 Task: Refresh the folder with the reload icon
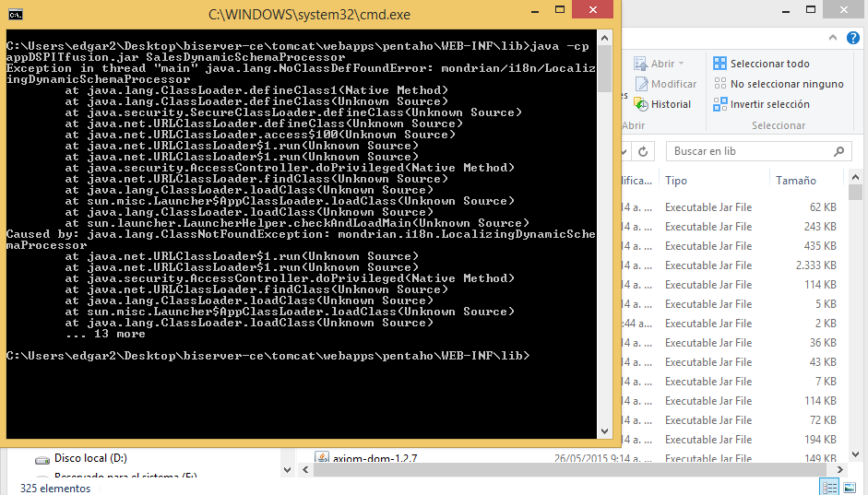pos(643,151)
